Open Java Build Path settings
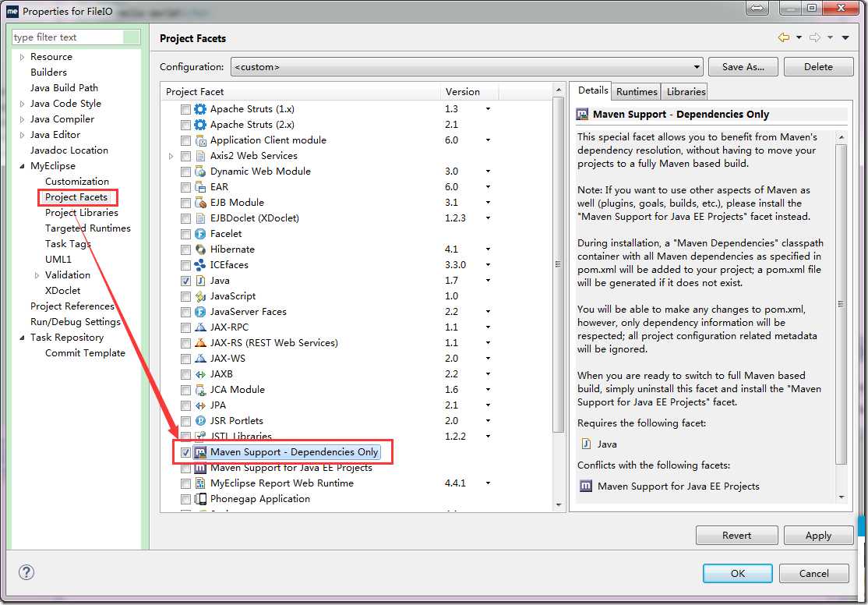 [64, 87]
